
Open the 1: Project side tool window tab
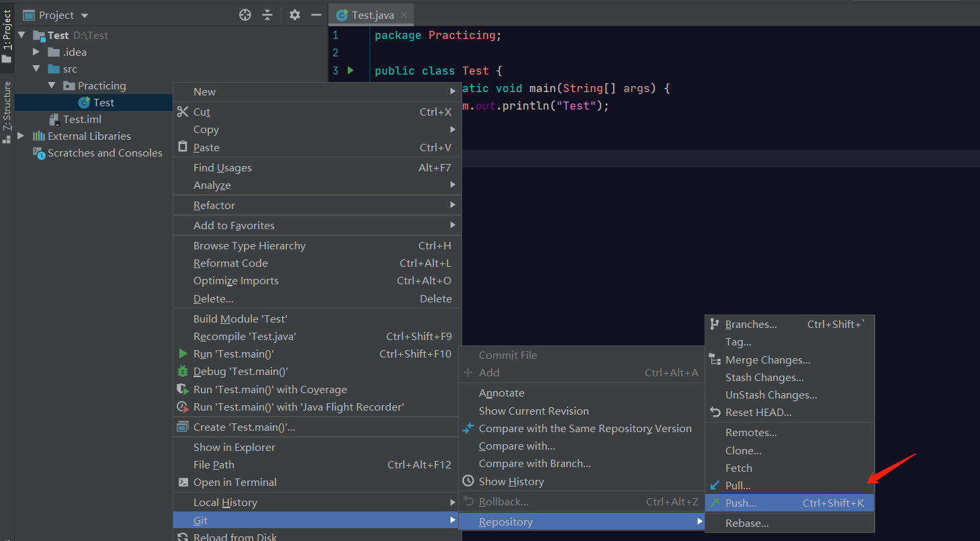click(x=7, y=36)
